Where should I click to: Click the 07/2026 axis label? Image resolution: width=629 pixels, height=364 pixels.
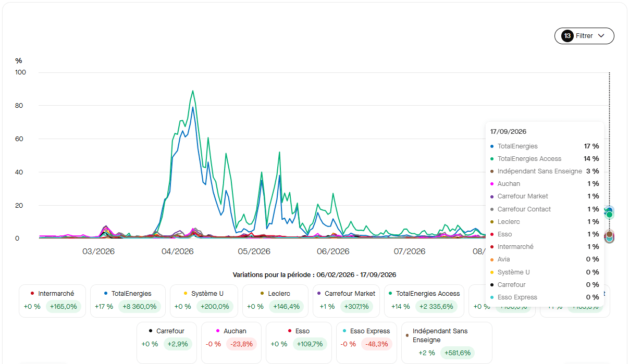[x=410, y=252]
